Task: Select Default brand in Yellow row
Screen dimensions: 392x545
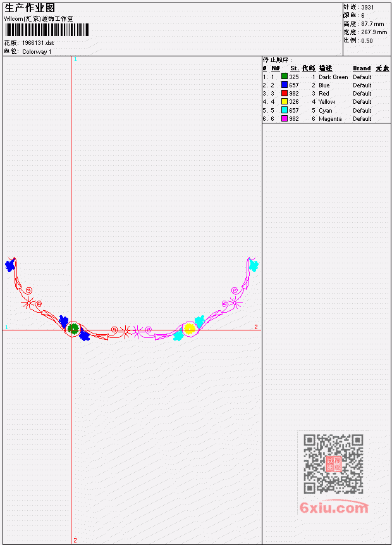Action: (x=362, y=102)
